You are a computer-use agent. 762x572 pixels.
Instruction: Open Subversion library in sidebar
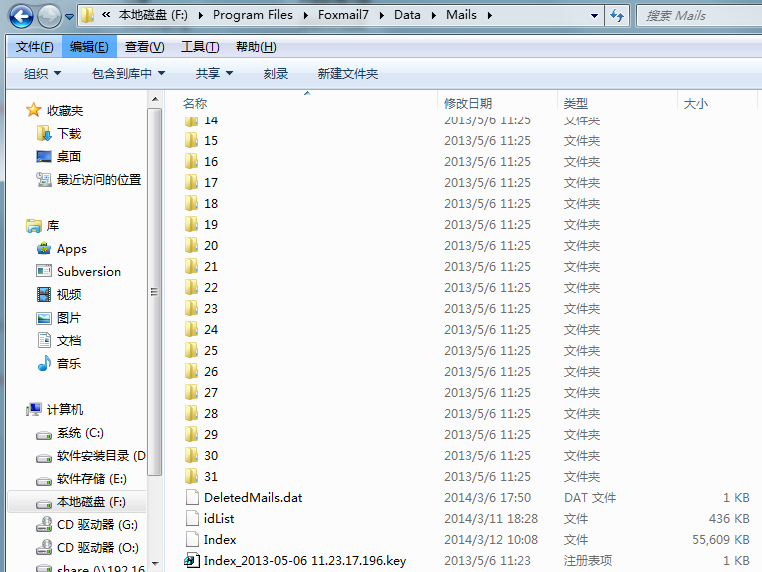(x=88, y=272)
